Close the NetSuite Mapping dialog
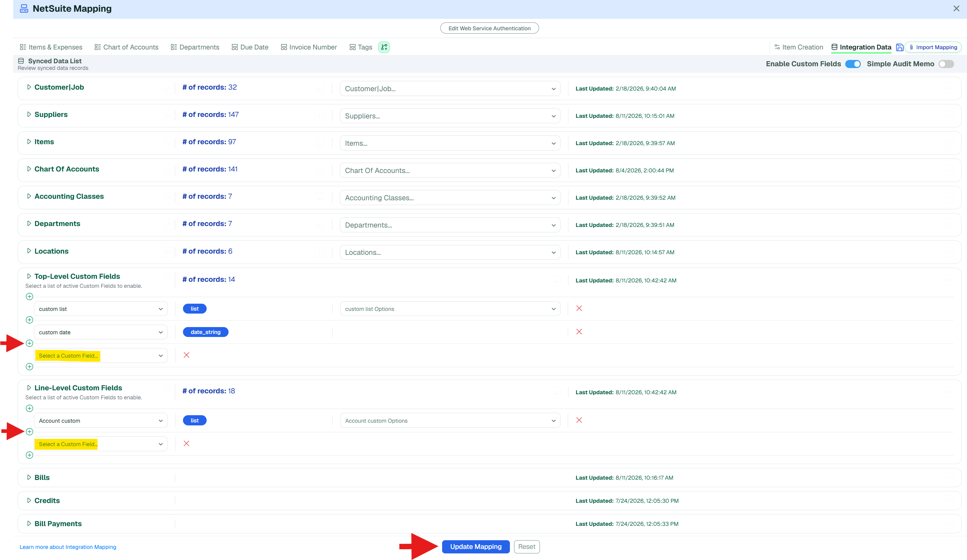 (x=956, y=8)
